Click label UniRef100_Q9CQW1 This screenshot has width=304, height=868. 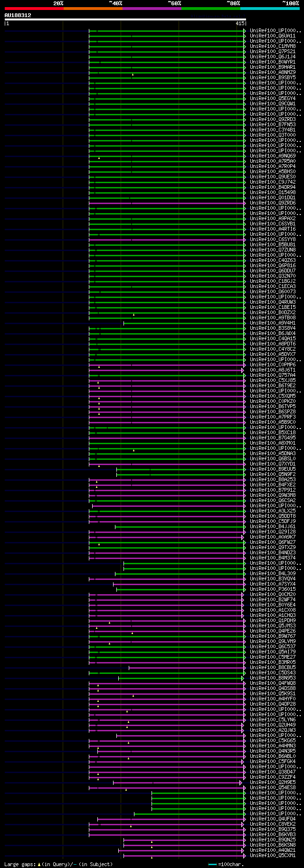[x=273, y=104]
